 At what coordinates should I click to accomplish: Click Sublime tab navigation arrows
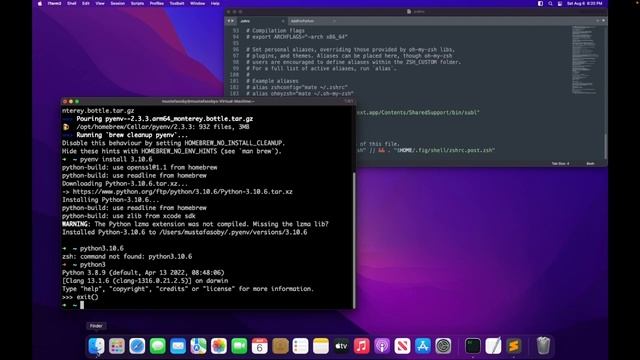pos(231,21)
